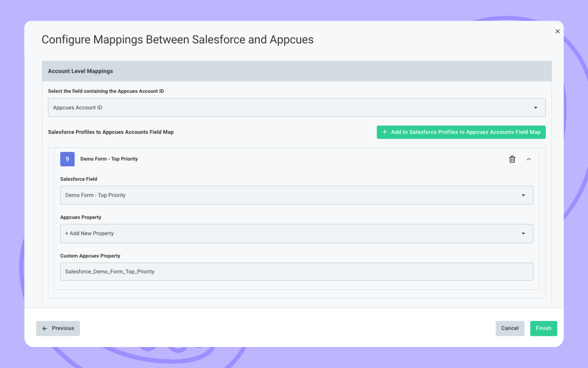588x368 pixels.
Task: Delete the Demo Form - Top Priority mapping
Action: click(x=512, y=159)
